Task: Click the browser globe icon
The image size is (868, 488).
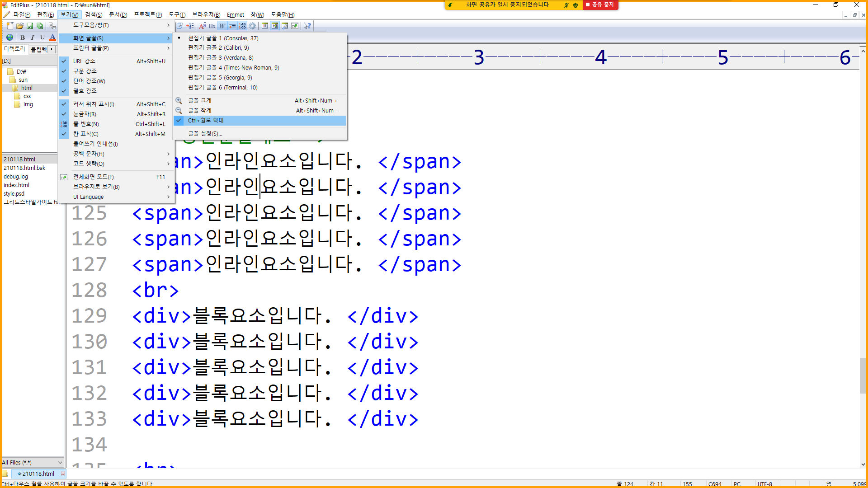Action: (9, 38)
